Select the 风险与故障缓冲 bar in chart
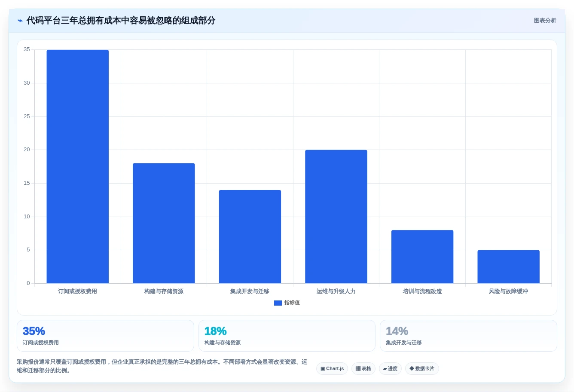Image resolution: width=574 pixels, height=392 pixels. coord(508,266)
